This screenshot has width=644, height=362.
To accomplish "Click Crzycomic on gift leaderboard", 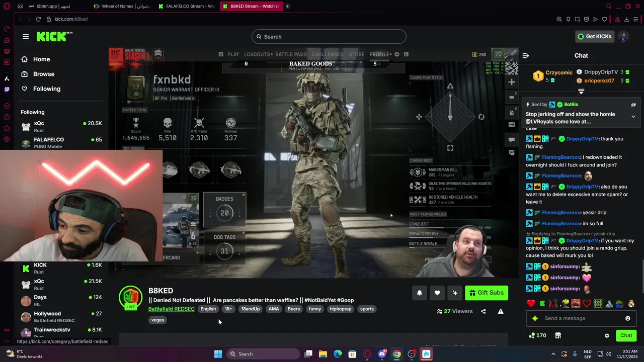I will (559, 72).
